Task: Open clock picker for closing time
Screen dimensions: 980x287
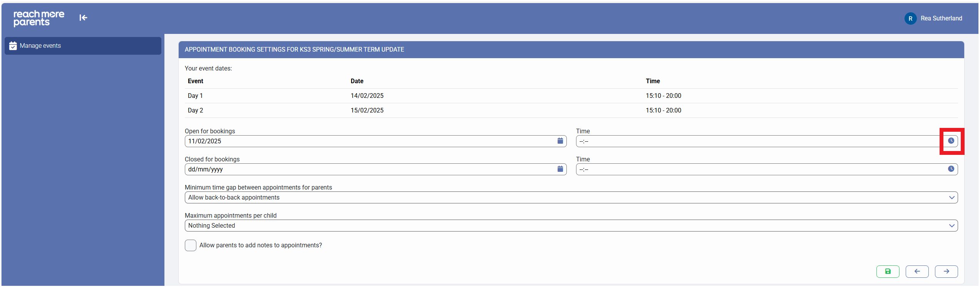Action: (x=951, y=169)
